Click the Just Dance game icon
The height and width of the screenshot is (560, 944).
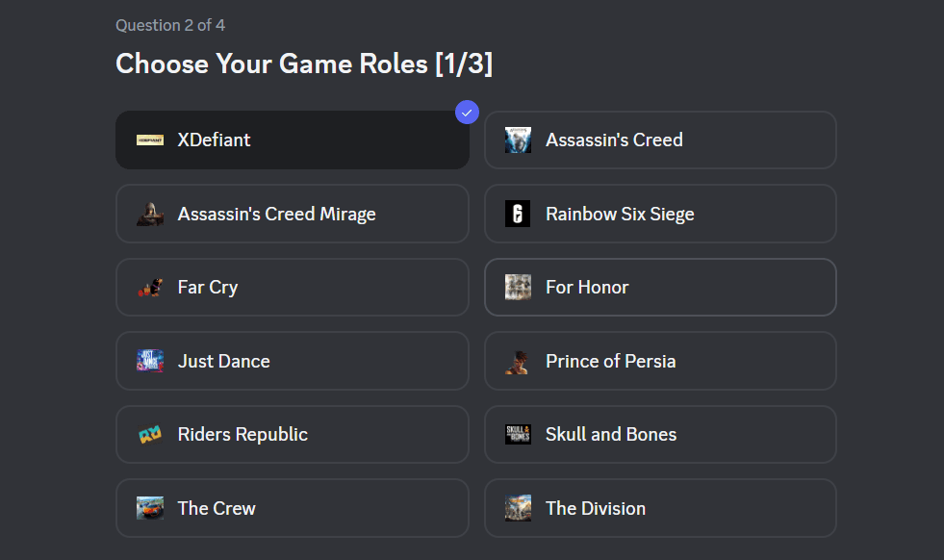[x=150, y=361]
